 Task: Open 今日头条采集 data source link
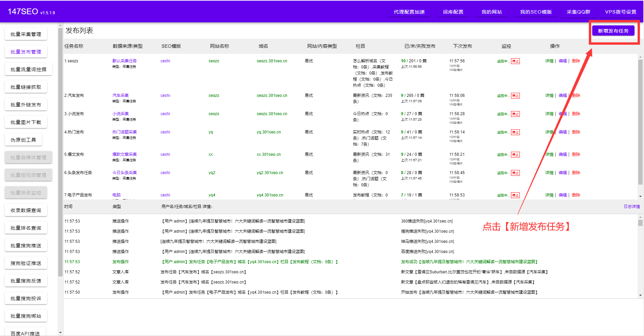(125, 173)
